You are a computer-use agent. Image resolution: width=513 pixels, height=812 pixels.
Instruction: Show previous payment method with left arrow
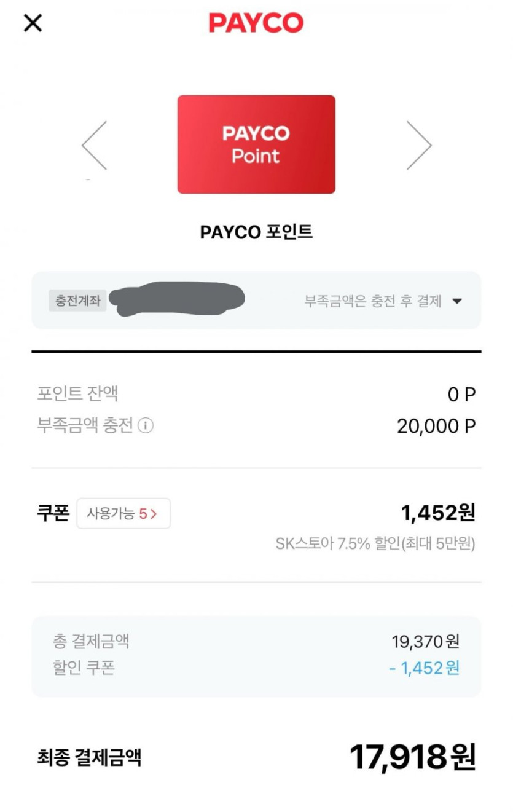95,145
